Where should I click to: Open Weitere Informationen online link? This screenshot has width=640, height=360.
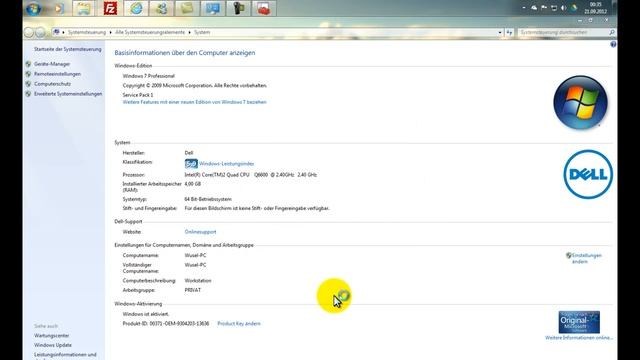coord(579,338)
